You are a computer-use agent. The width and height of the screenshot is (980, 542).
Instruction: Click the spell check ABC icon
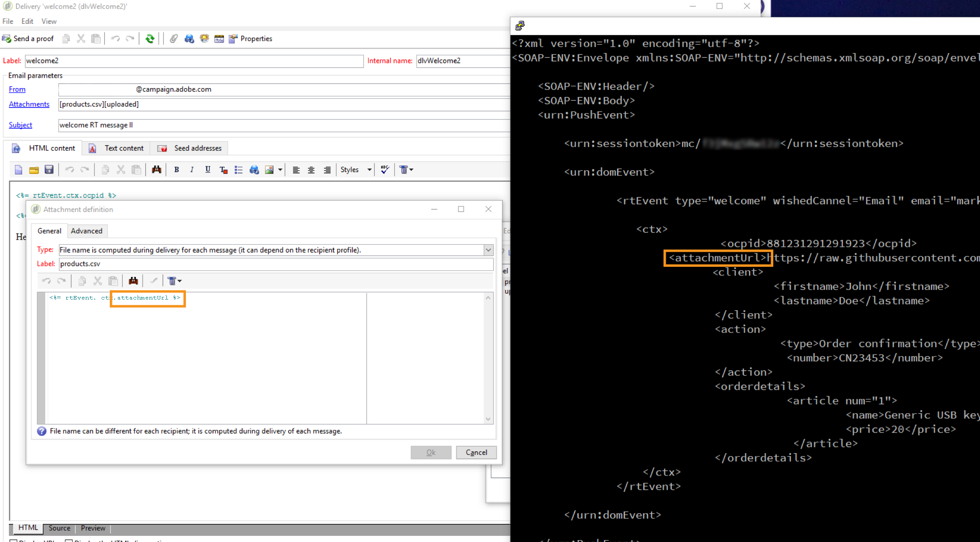[x=385, y=170]
